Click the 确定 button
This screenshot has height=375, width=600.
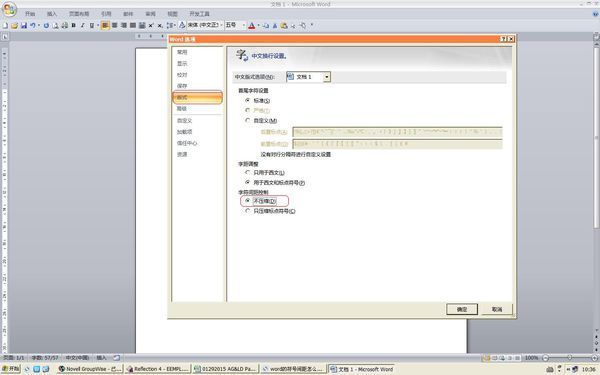pos(462,309)
